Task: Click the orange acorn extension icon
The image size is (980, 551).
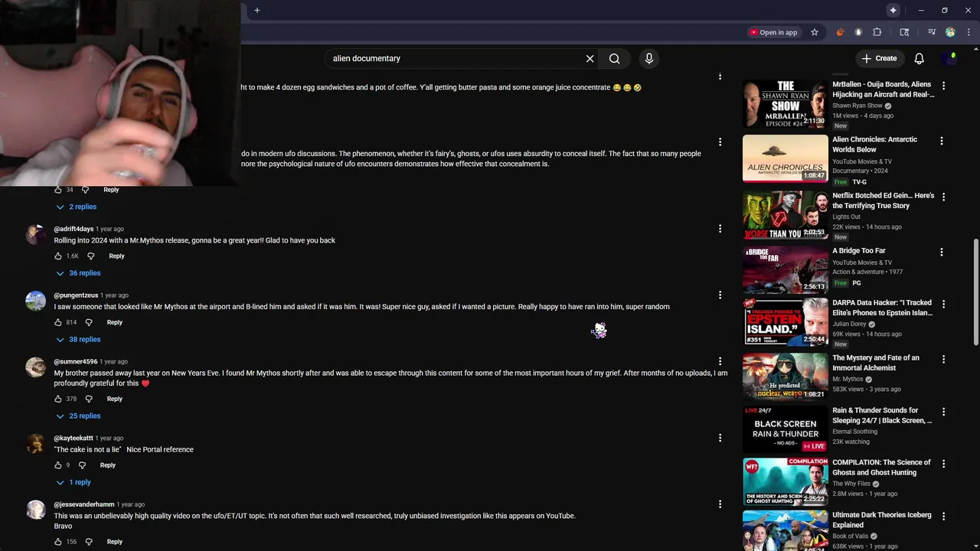Action: click(840, 32)
